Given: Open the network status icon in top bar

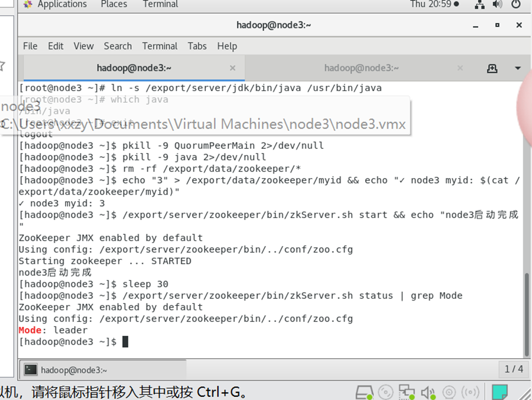Looking at the screenshot, I should click(479, 4).
